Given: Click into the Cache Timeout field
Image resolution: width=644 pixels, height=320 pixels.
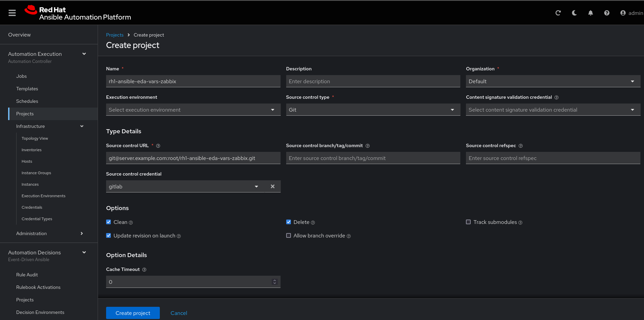Looking at the screenshot, I should [193, 282].
